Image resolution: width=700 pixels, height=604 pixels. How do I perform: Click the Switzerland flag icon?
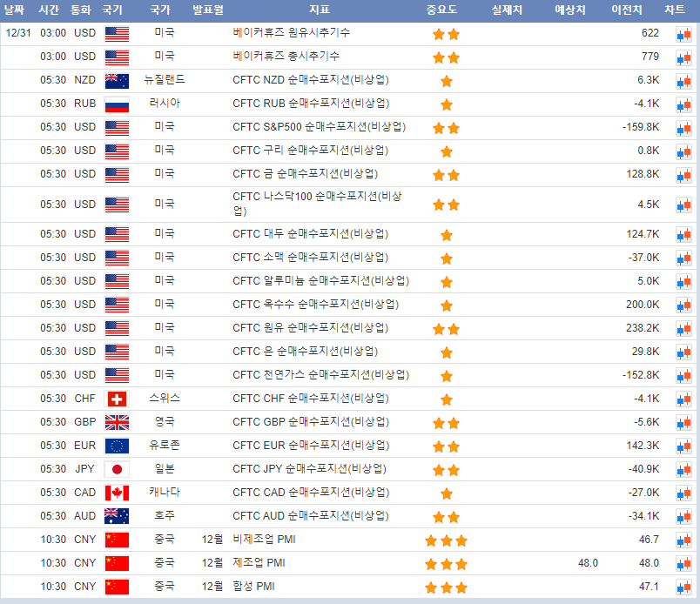[x=117, y=399]
